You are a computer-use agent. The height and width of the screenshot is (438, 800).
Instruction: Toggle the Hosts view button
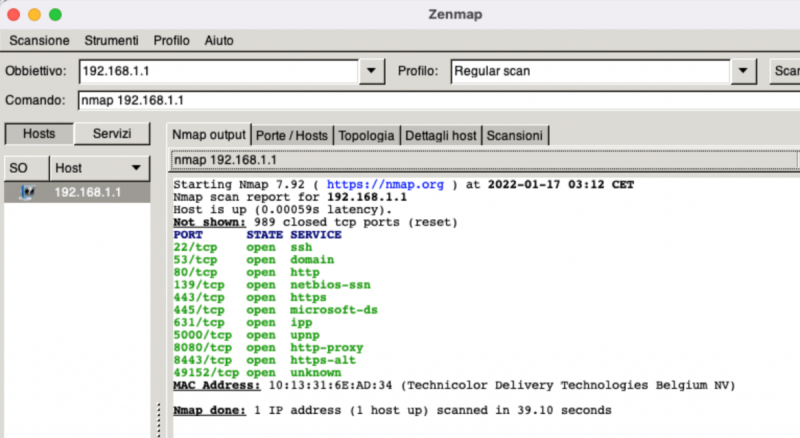click(39, 134)
